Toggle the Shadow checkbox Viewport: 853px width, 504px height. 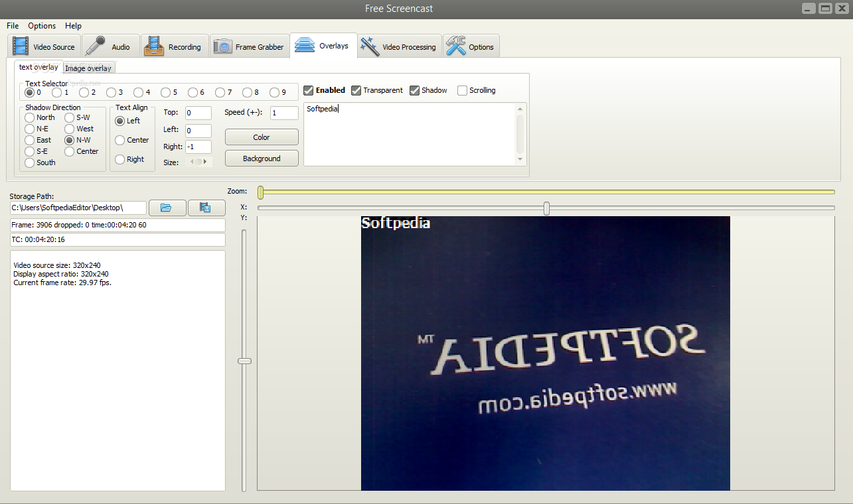pyautogui.click(x=415, y=90)
